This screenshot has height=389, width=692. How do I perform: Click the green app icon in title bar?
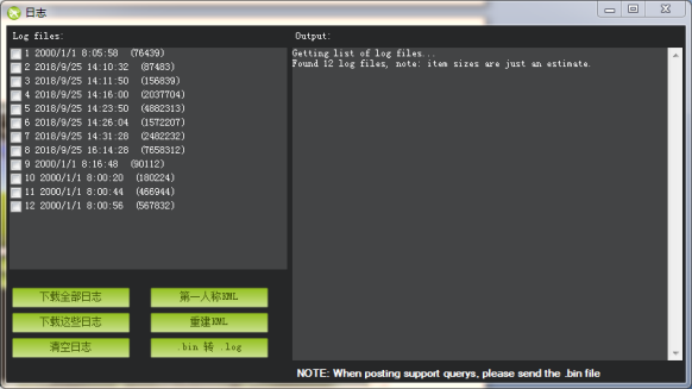(x=14, y=13)
